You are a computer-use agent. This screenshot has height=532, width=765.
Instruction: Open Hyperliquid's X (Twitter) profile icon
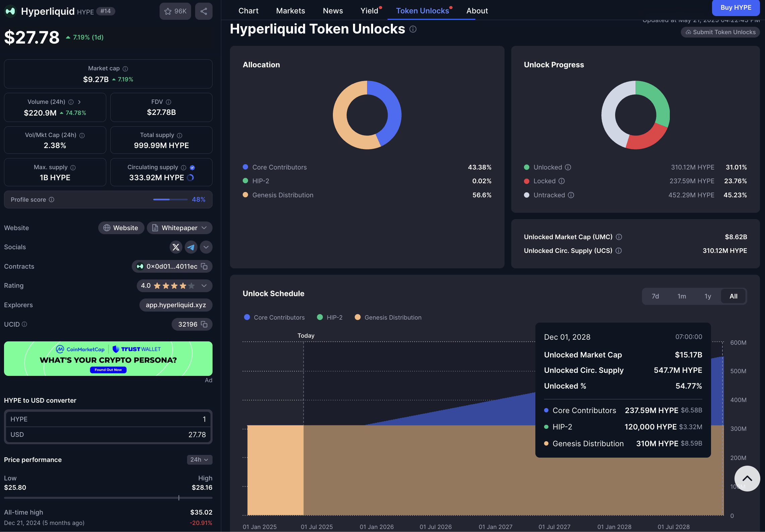176,247
